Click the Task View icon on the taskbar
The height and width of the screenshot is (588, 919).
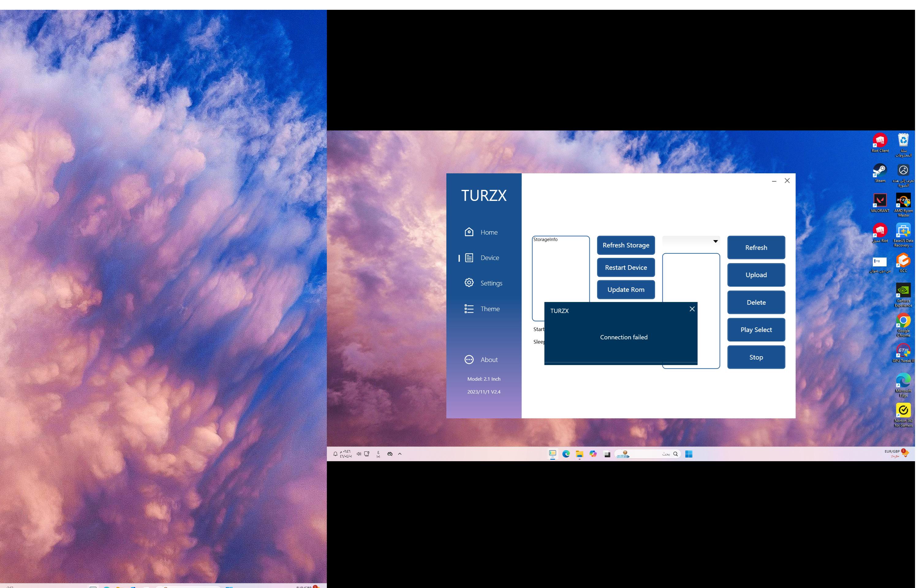[x=607, y=454]
